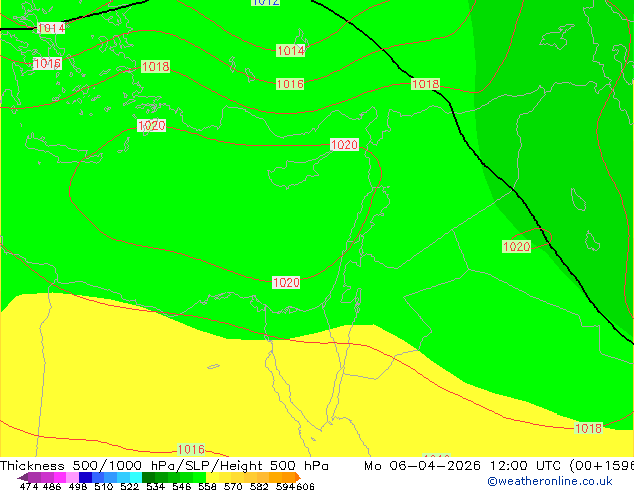
Task: Click the '594' legend value
Action: (x=285, y=486)
